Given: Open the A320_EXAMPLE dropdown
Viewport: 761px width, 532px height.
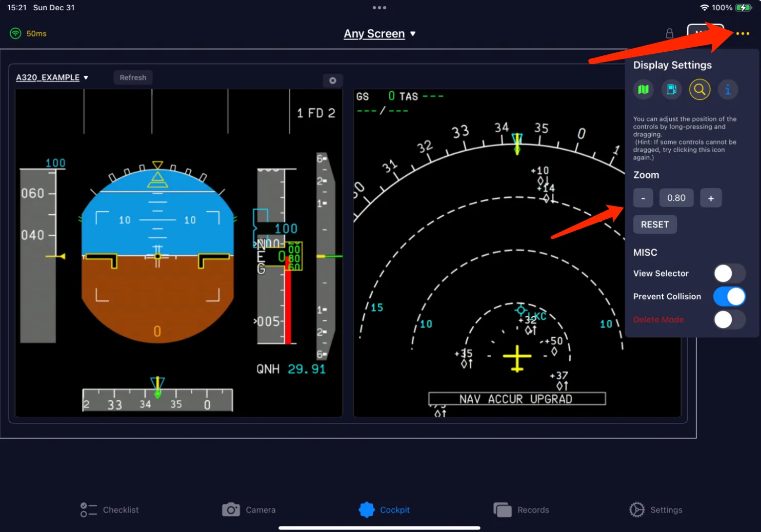Looking at the screenshot, I should tap(52, 77).
